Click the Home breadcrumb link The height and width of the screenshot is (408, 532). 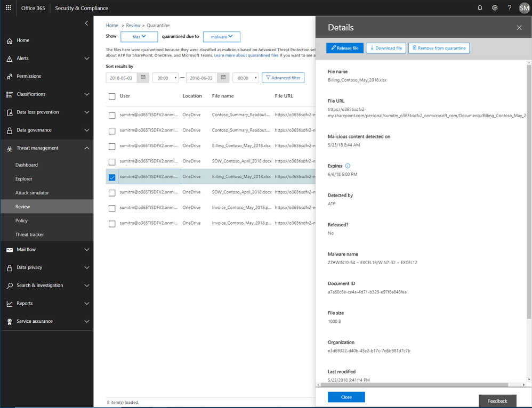pos(112,26)
